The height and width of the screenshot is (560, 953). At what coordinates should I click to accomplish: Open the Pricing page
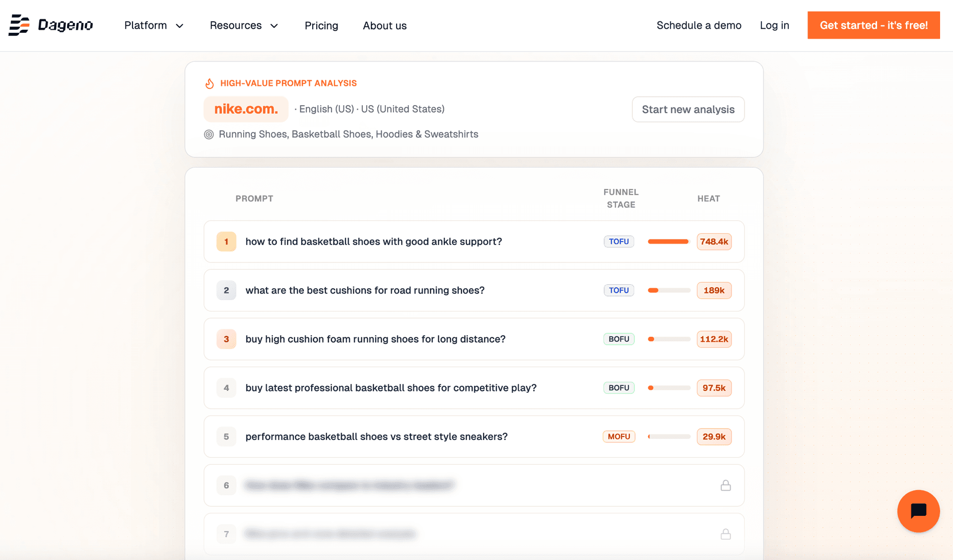[x=321, y=25]
